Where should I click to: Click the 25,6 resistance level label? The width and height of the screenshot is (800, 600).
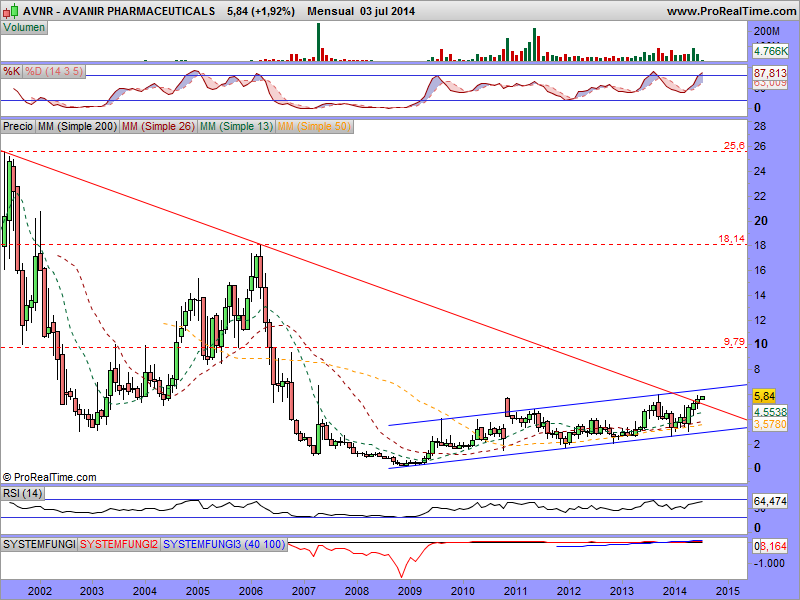734,146
